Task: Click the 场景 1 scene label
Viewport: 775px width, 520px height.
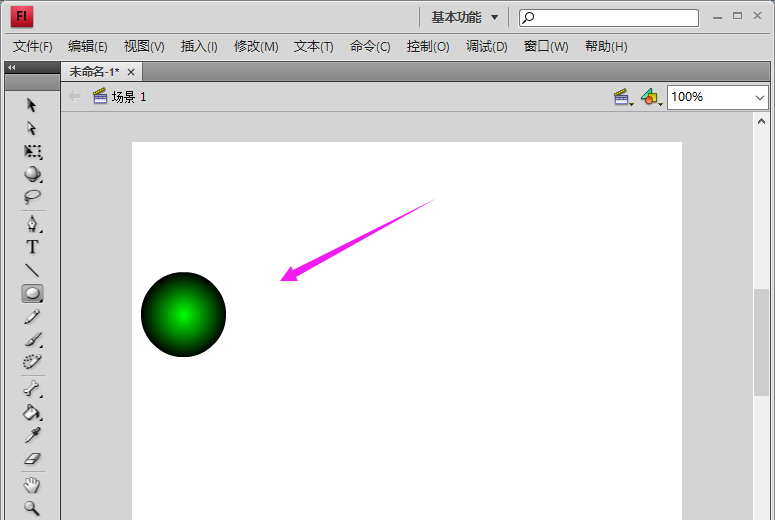Action: tap(129, 97)
